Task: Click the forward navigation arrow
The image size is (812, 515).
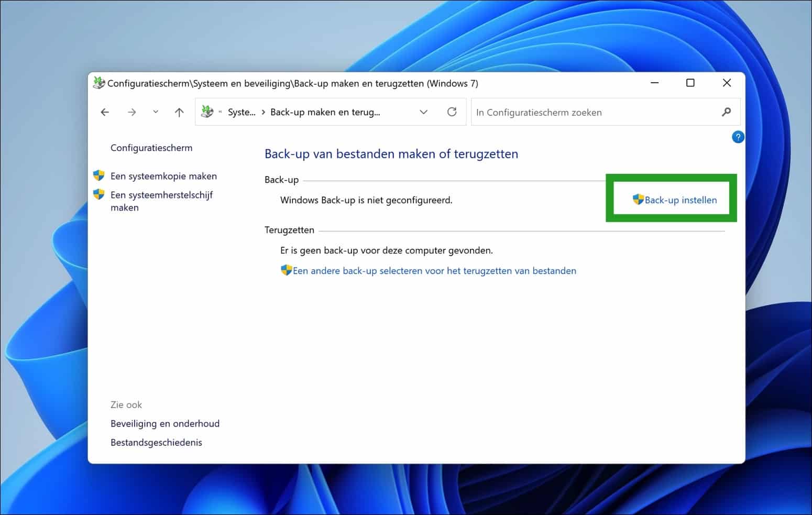Action: [132, 112]
